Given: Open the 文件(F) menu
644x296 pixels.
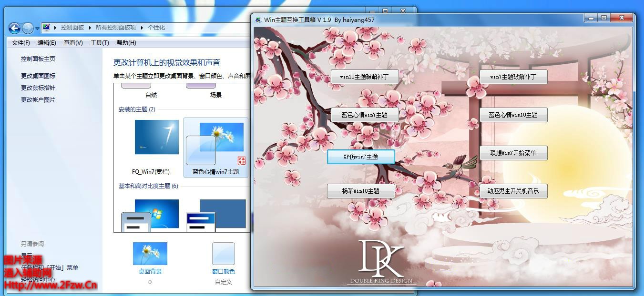Looking at the screenshot, I should pos(21,43).
